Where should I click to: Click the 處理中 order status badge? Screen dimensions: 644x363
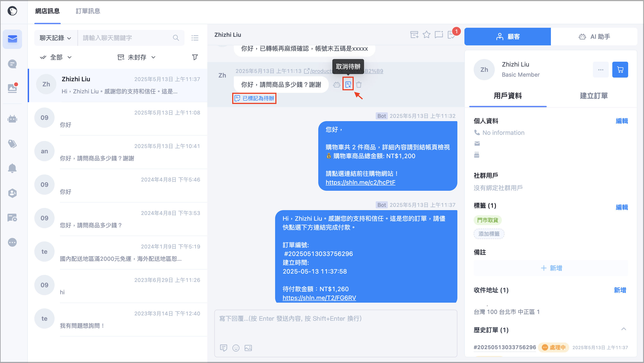pos(554,347)
